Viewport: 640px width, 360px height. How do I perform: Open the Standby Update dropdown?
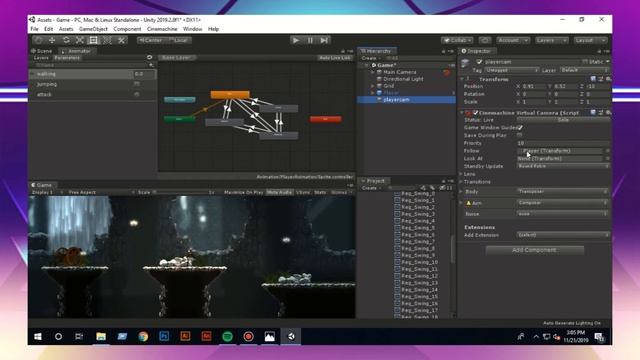pyautogui.click(x=563, y=166)
